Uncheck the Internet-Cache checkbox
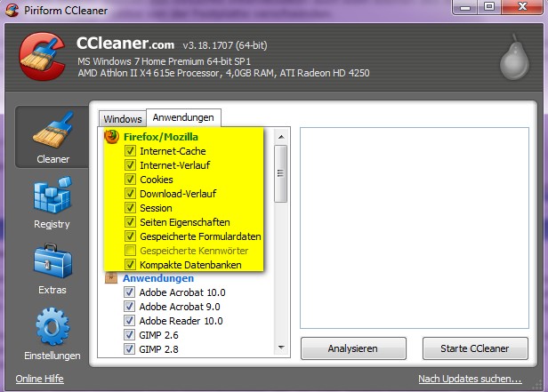This screenshot has height=392, width=548. 130,151
